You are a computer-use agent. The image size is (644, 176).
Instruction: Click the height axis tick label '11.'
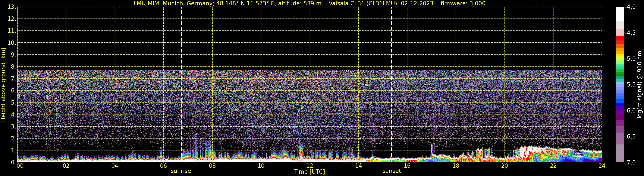12,31
